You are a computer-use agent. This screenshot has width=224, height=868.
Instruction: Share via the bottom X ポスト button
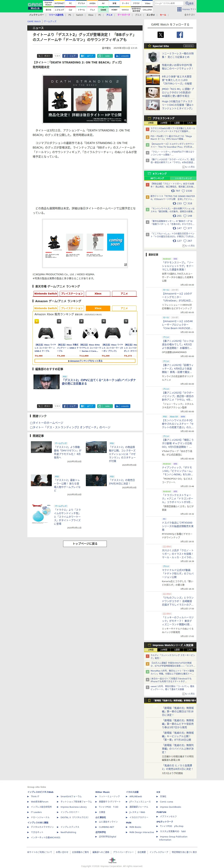pos(45,406)
